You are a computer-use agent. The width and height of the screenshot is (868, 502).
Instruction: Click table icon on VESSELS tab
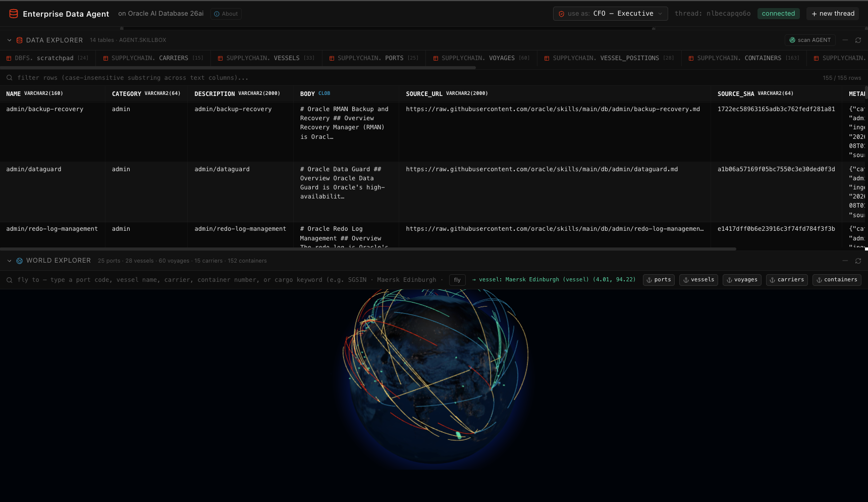[x=221, y=59]
